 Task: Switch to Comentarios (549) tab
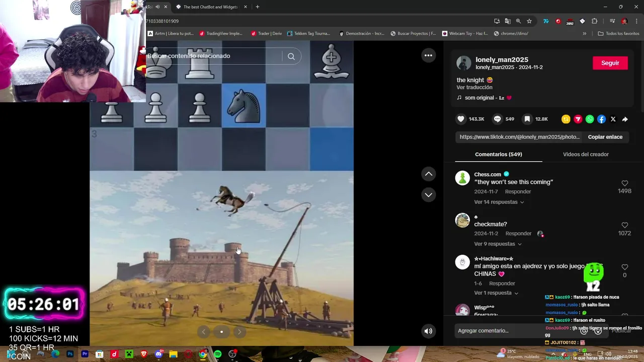[498, 154]
